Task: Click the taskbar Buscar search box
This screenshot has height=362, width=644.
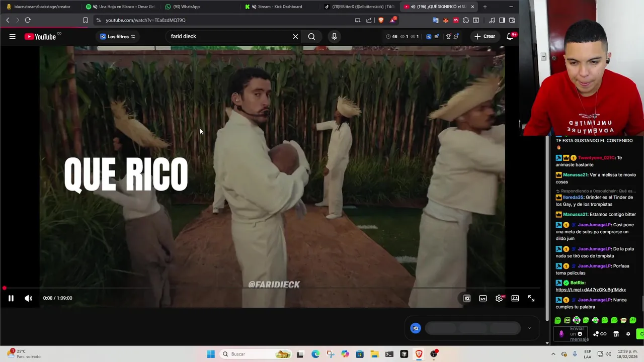Action: (x=257, y=354)
